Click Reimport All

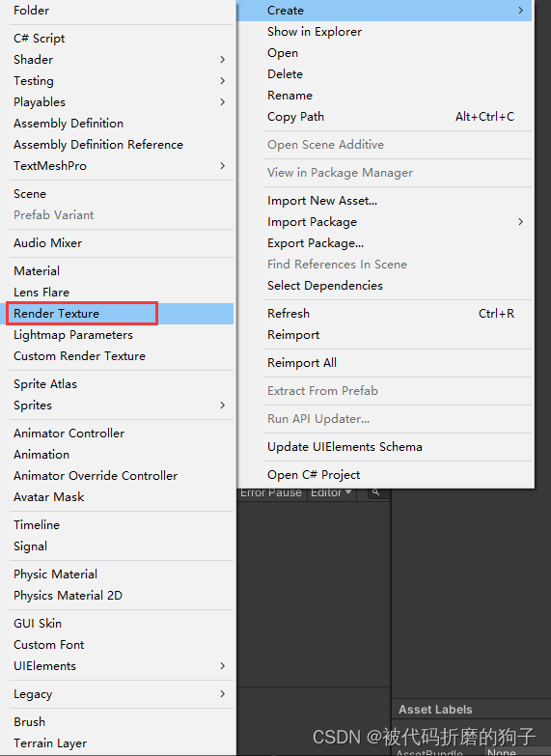pos(385,363)
